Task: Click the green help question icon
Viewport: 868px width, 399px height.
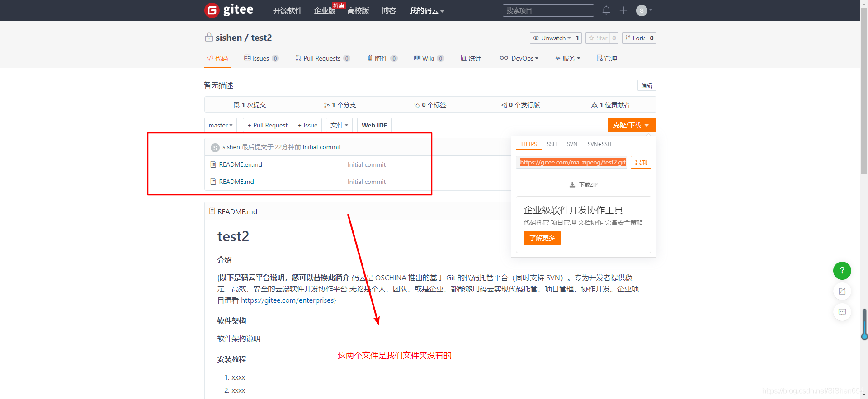Action: 842,270
